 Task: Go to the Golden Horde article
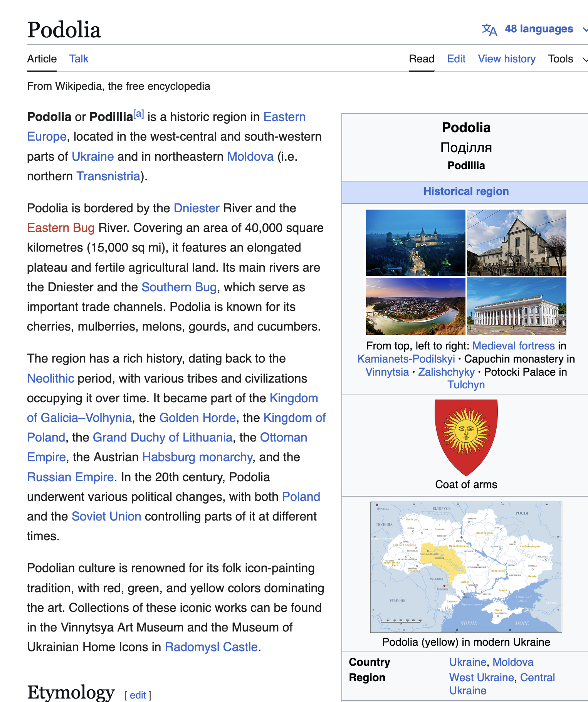(197, 418)
